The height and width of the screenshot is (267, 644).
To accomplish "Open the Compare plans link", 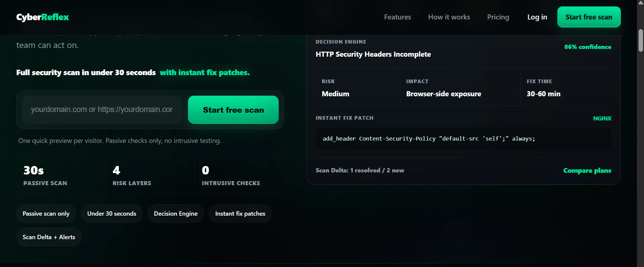I will point(587,170).
